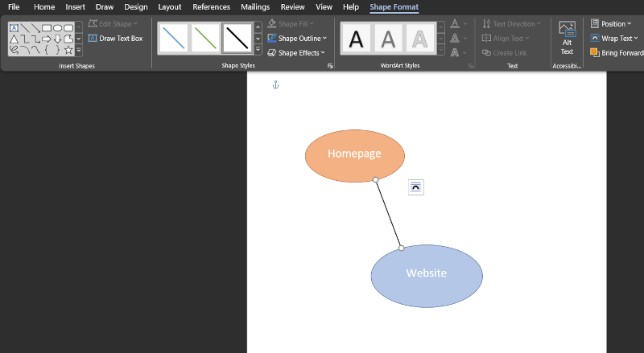Click the Layout Options icon beside the line
The width and height of the screenshot is (644, 353).
point(415,187)
